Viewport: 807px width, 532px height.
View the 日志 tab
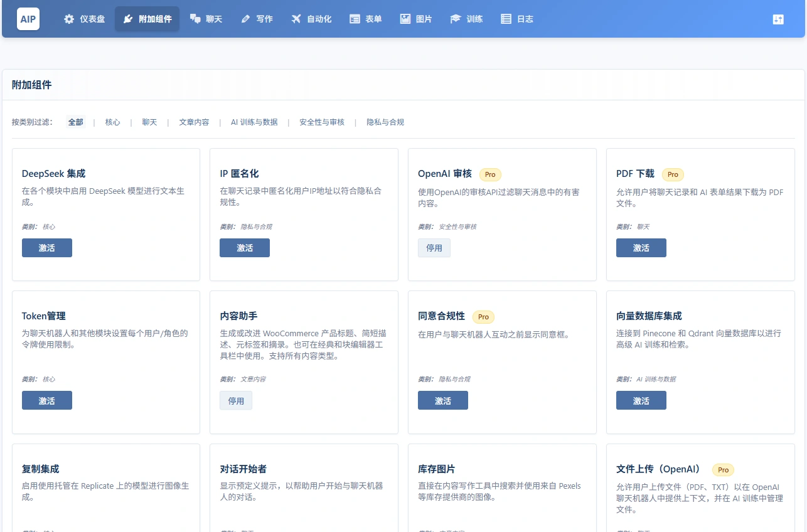[x=517, y=19]
